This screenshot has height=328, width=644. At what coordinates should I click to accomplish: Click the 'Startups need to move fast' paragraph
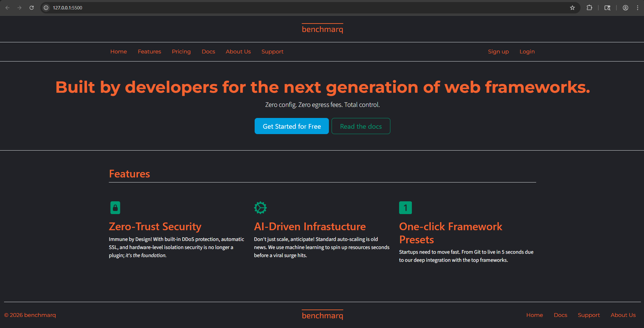466,256
